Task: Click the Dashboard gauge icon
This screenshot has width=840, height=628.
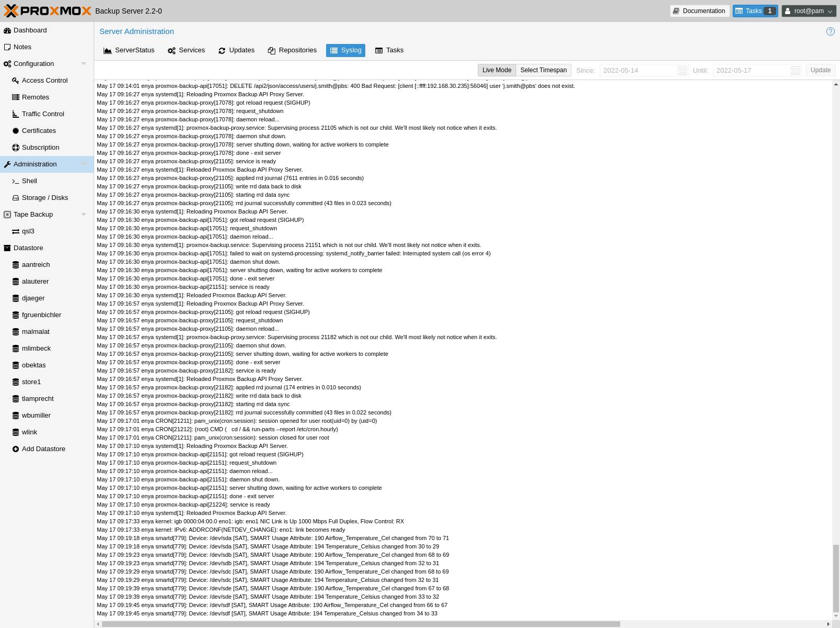Action: 7,30
